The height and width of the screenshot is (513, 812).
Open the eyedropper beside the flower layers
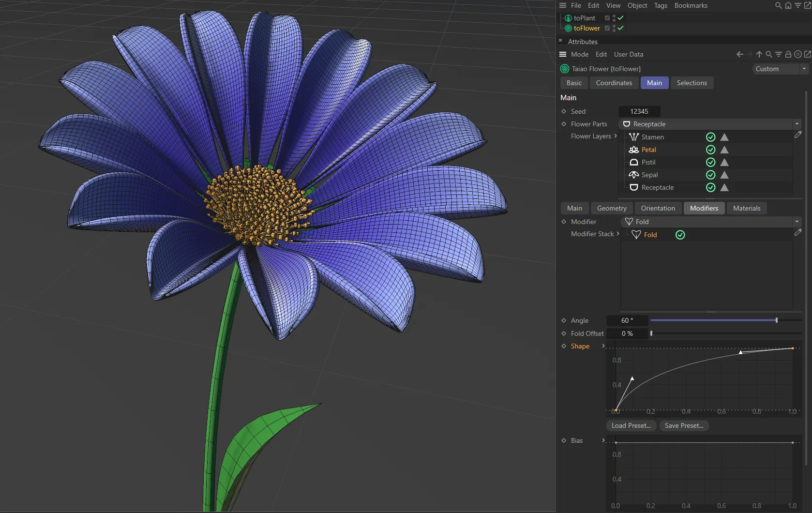pos(798,135)
